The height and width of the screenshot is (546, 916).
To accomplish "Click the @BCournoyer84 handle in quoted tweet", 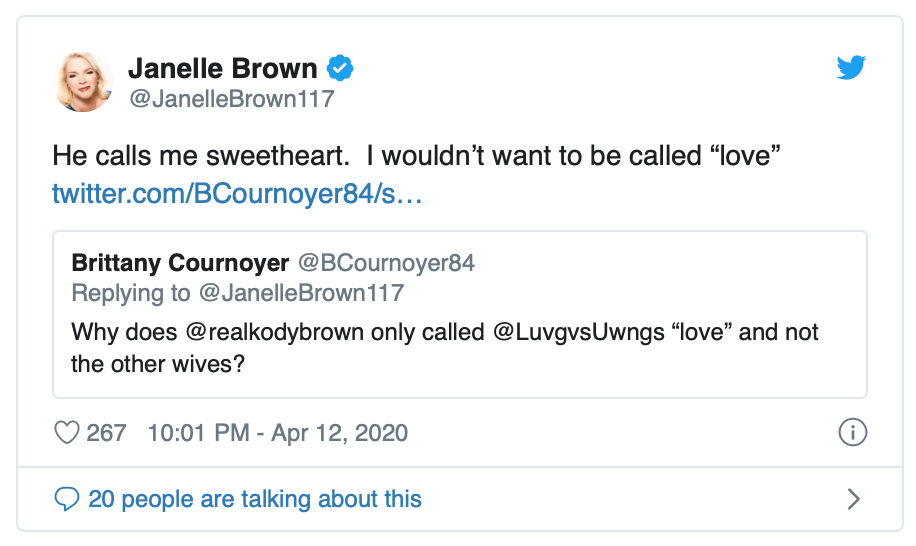I will (x=385, y=263).
